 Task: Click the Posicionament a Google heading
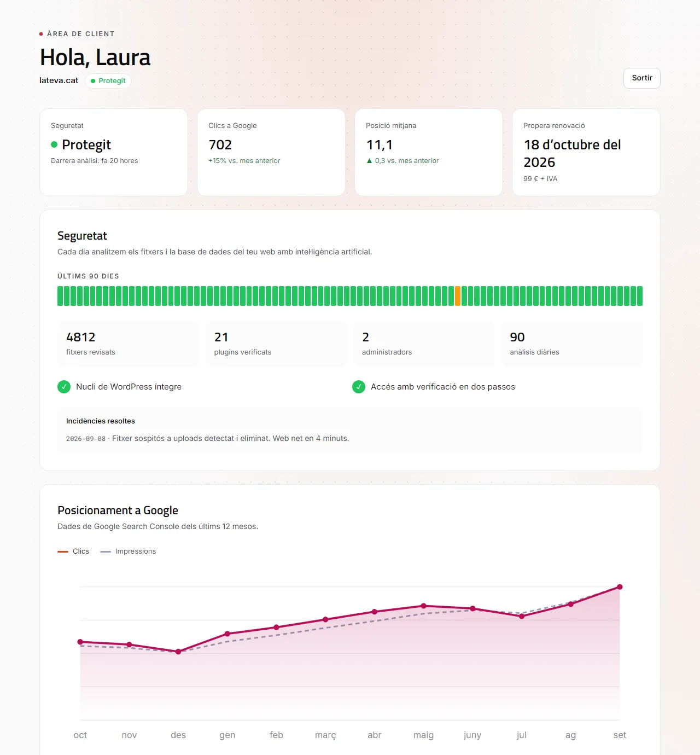[118, 510]
